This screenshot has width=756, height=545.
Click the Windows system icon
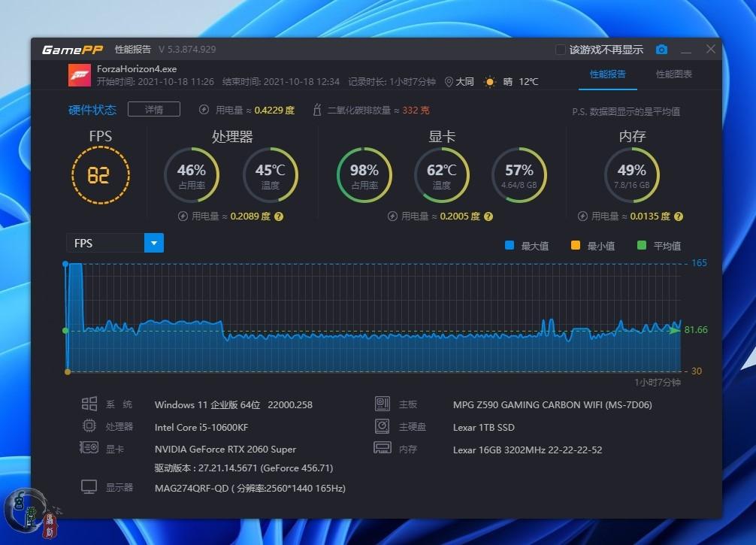(x=89, y=404)
